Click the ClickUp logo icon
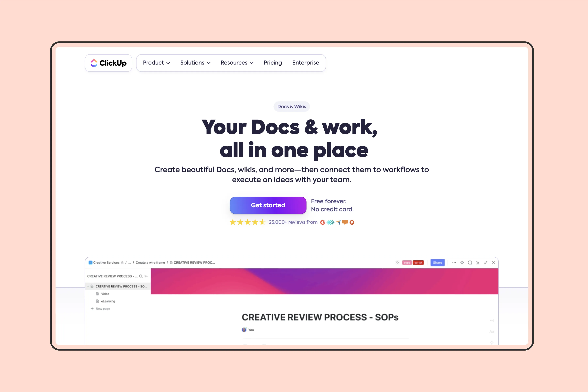The height and width of the screenshot is (392, 588). [94, 63]
